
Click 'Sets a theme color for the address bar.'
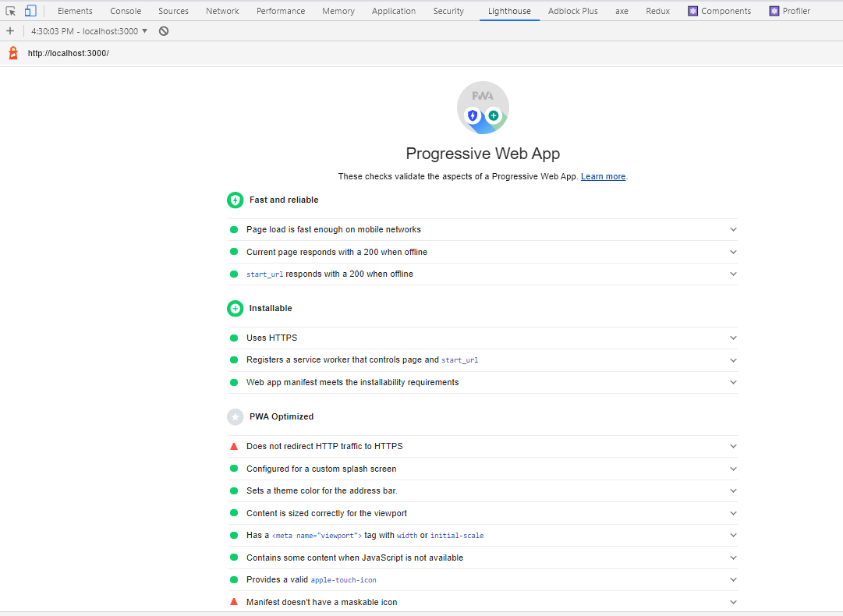[321, 490]
